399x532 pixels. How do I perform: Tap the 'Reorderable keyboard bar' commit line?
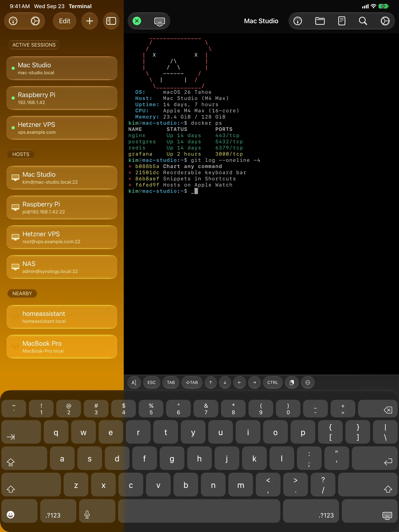(187, 173)
